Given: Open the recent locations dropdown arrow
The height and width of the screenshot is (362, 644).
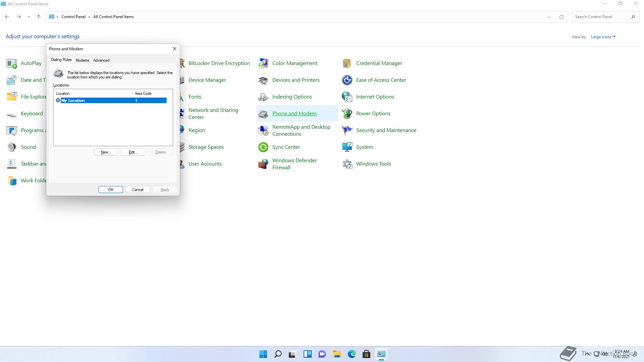Looking at the screenshot, I should pyautogui.click(x=29, y=17).
